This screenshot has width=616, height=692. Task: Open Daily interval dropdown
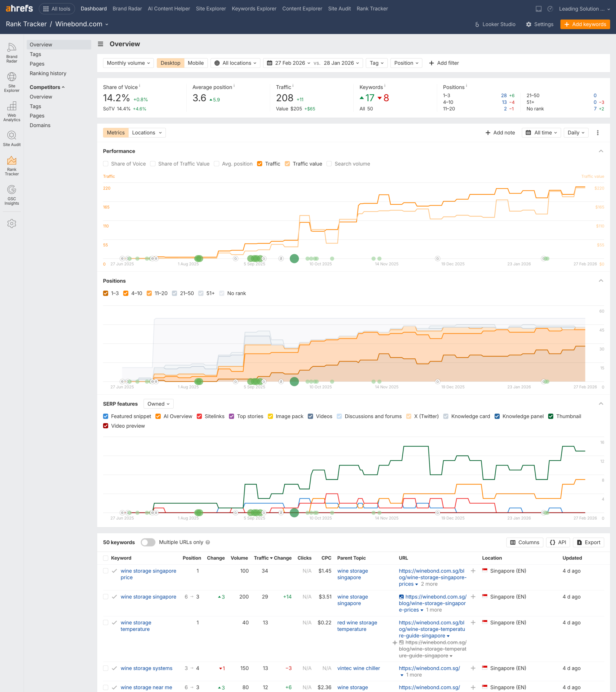pos(576,133)
